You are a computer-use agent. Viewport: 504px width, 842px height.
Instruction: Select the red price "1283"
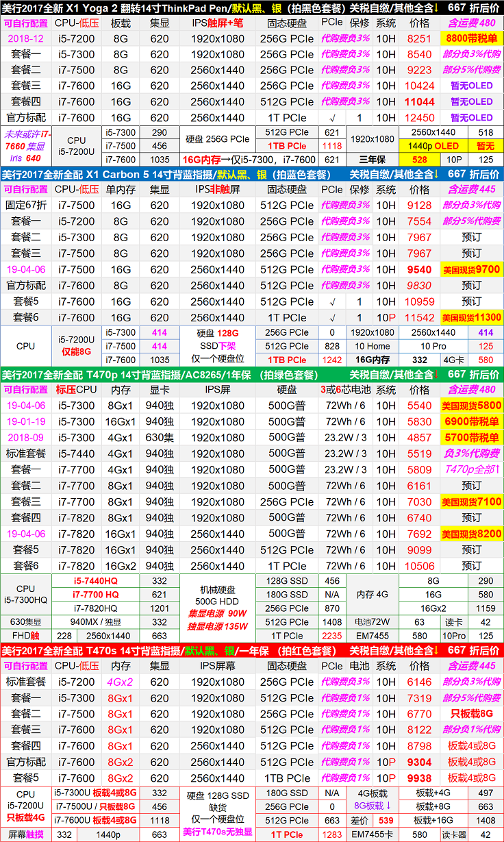(x=332, y=834)
